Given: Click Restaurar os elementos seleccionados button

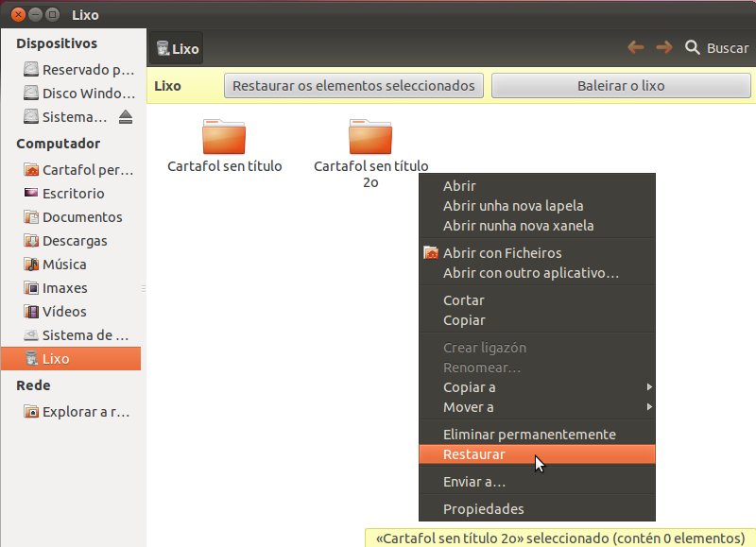Looking at the screenshot, I should click(x=353, y=86).
